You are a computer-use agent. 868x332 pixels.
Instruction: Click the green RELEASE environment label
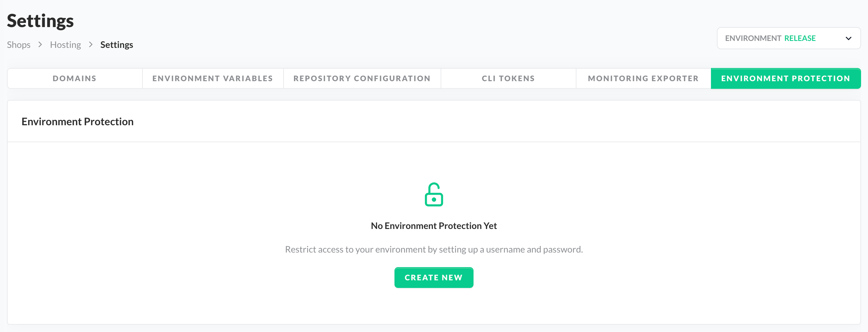pos(800,38)
